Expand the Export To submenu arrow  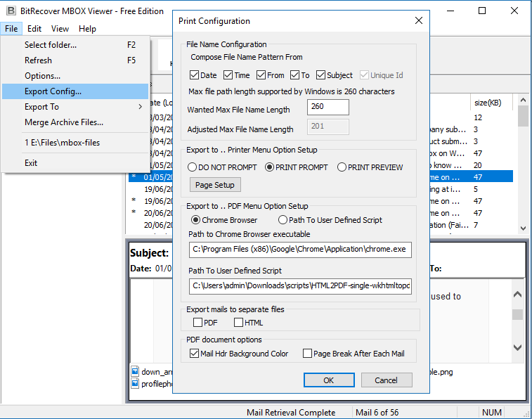[x=140, y=107]
